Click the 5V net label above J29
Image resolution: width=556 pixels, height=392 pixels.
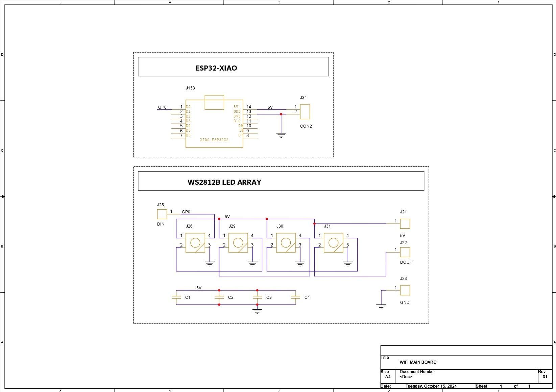(x=227, y=217)
